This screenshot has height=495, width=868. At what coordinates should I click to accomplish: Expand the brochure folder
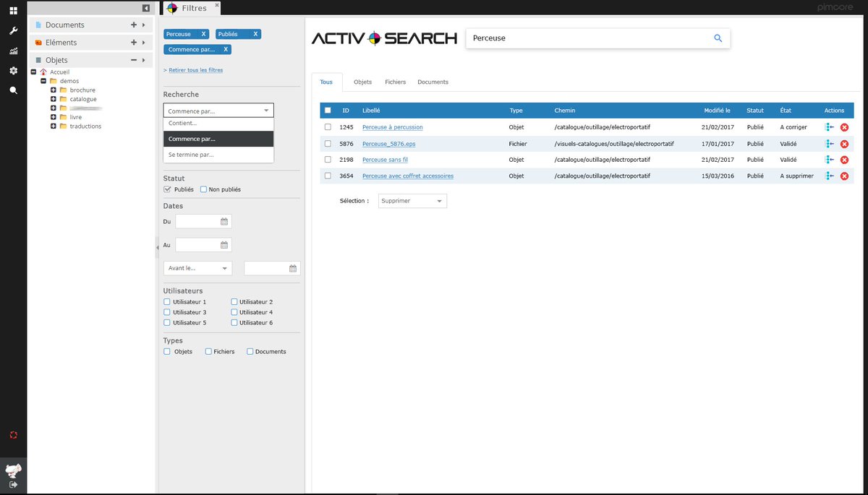[54, 90]
